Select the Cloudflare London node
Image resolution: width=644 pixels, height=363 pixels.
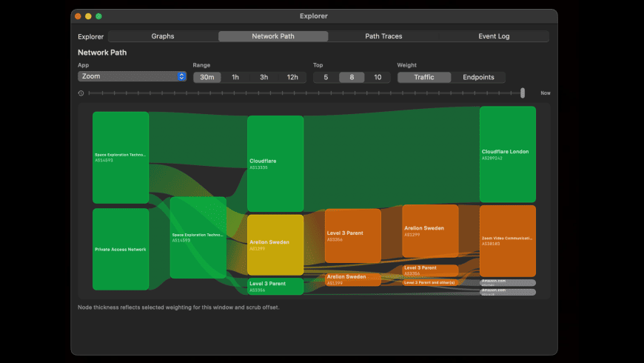point(508,154)
